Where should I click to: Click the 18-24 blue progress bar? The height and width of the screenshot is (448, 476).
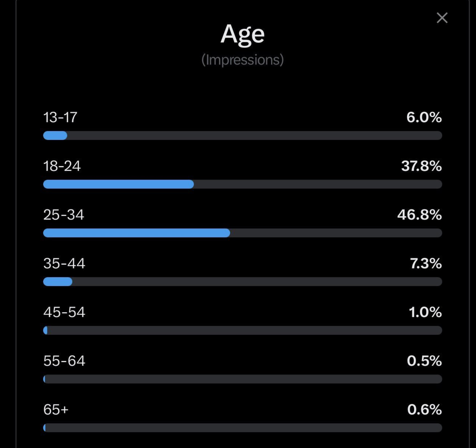coord(118,184)
